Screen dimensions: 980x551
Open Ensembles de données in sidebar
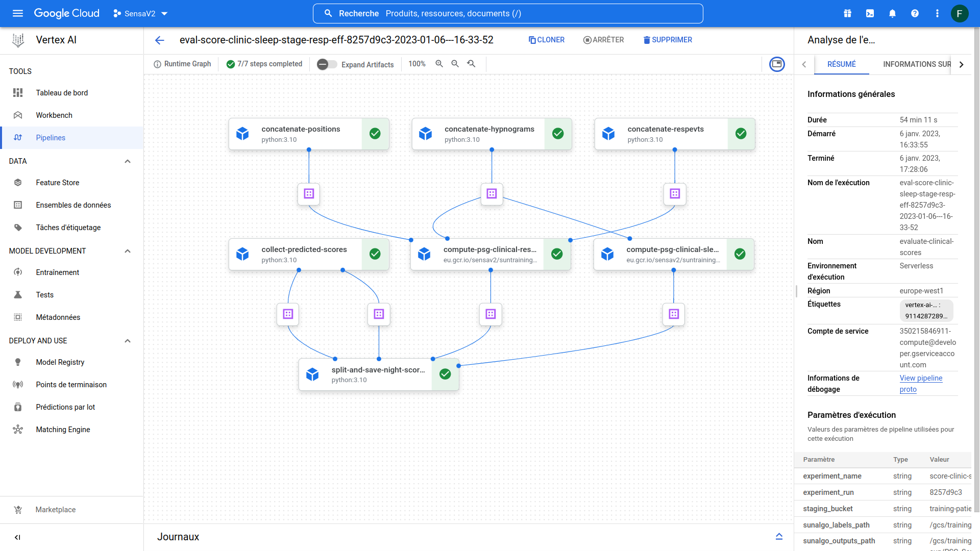[x=71, y=205]
